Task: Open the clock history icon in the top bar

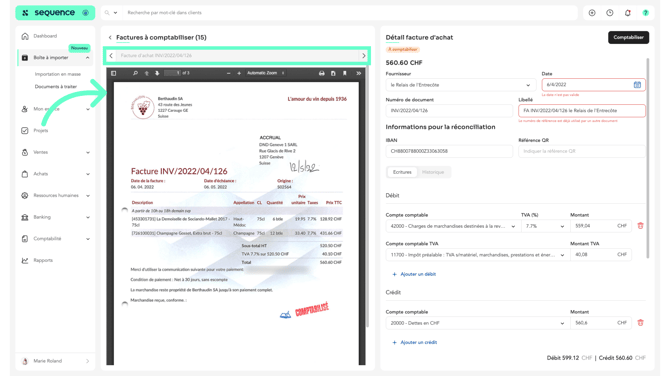Action: (x=610, y=13)
